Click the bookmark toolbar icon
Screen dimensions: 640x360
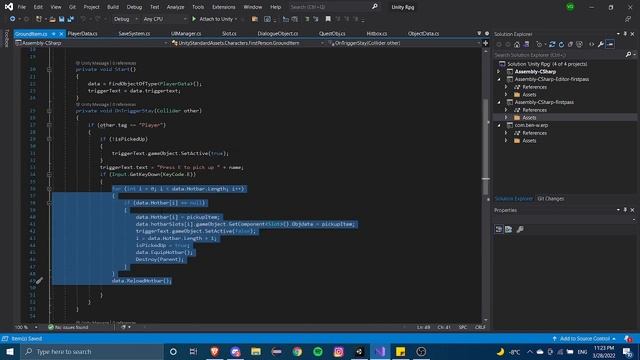coord(328,19)
